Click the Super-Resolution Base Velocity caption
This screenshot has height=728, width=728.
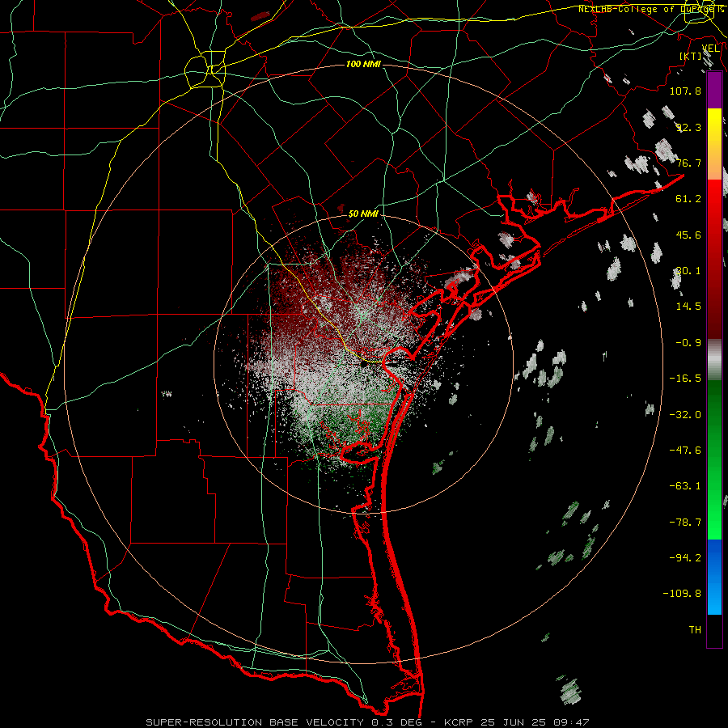pos(367,722)
